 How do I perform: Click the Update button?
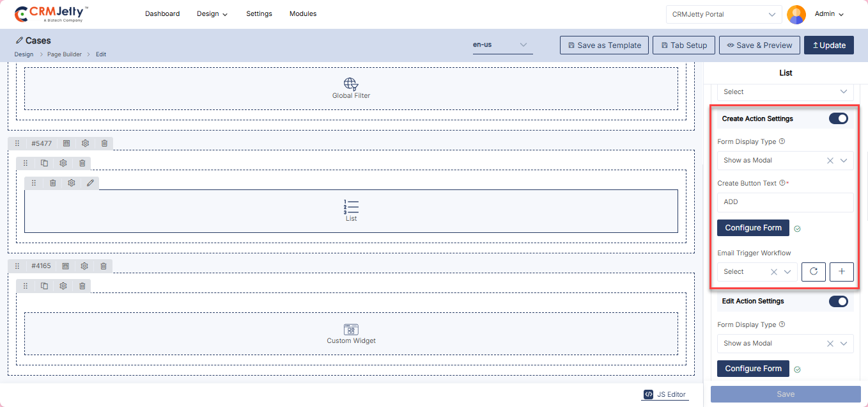coord(828,45)
